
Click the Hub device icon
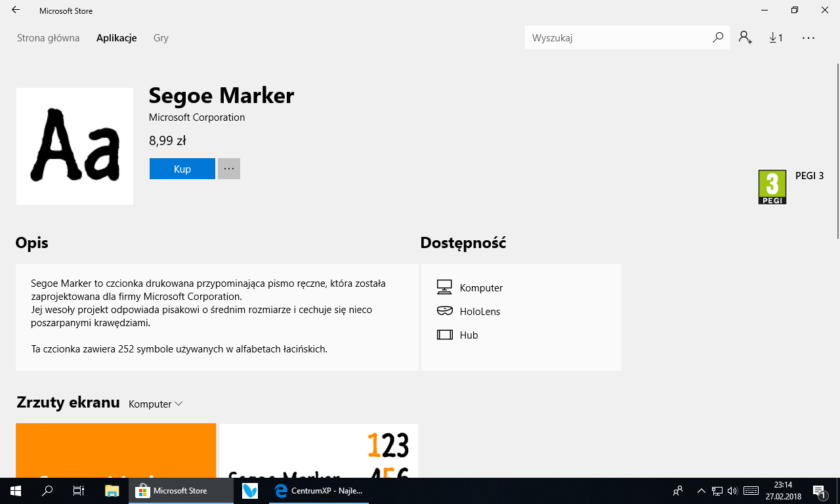[x=444, y=335]
